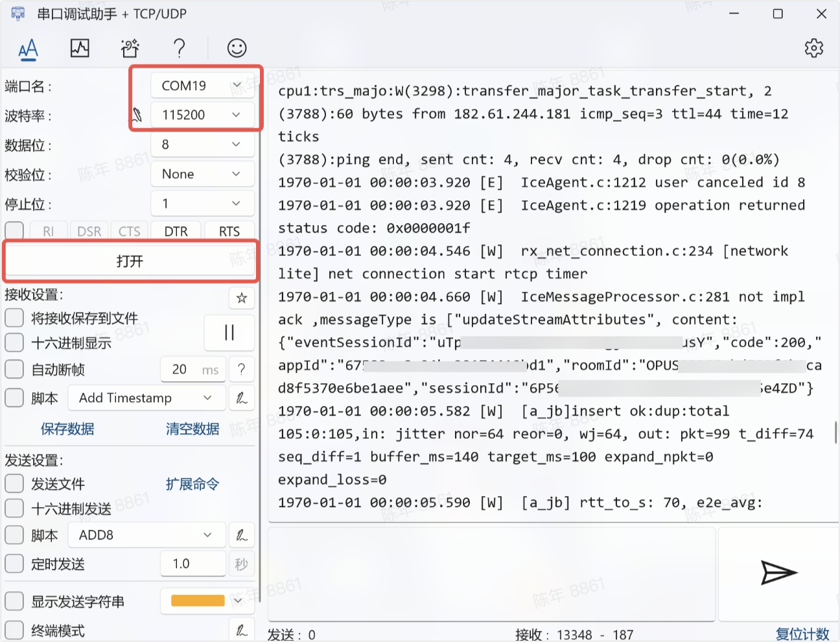This screenshot has width=840, height=642.
Task: Expand the COM19 port name dropdown
Action: (x=202, y=86)
